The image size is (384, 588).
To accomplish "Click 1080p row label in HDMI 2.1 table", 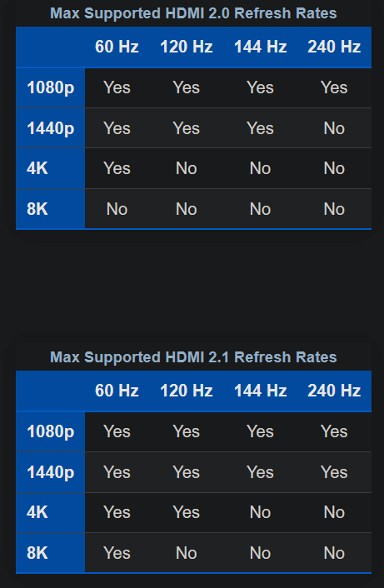I will tap(51, 431).
